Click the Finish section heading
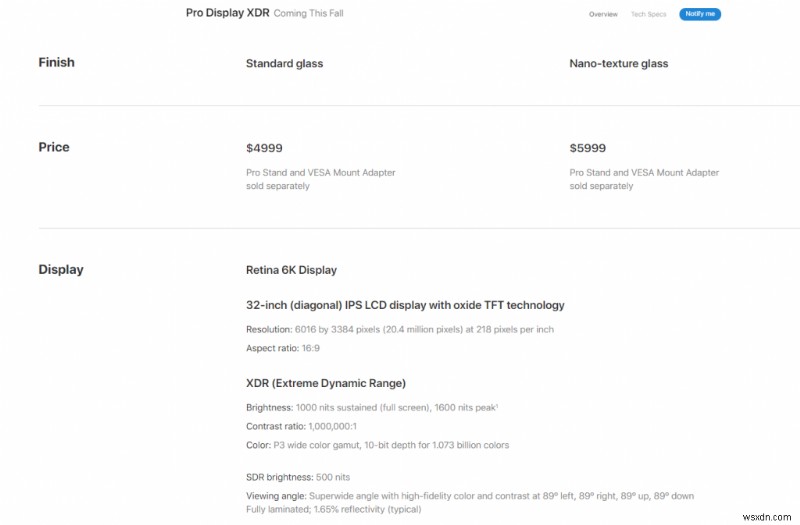The width and height of the screenshot is (800, 525). 56,62
